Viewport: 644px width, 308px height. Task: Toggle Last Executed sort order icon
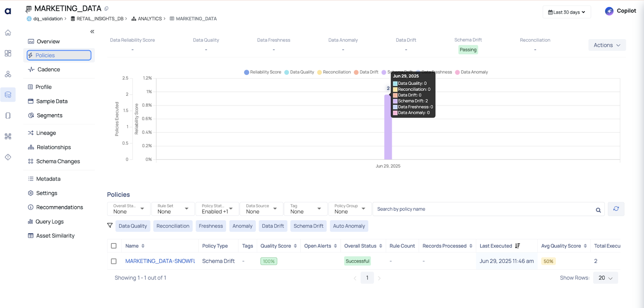pos(518,246)
